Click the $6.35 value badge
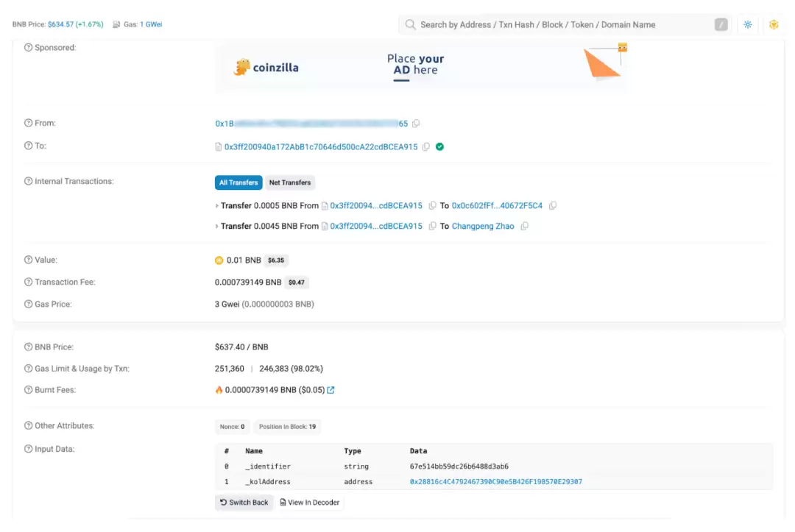This screenshot has height=532, width=795. (276, 260)
